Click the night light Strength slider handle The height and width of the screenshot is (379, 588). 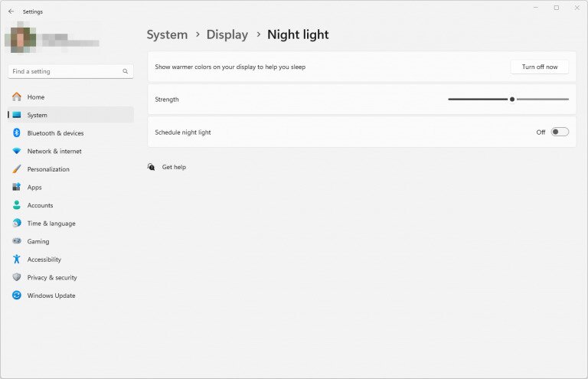tap(512, 100)
